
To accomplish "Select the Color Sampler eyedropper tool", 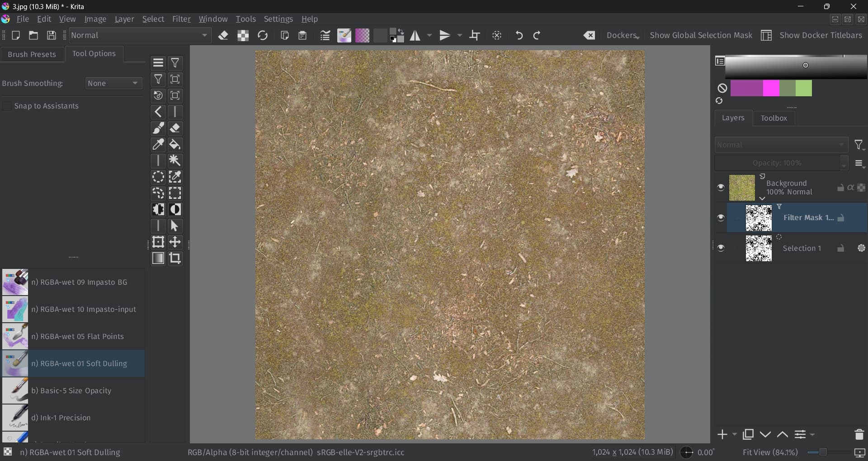I will [158, 145].
